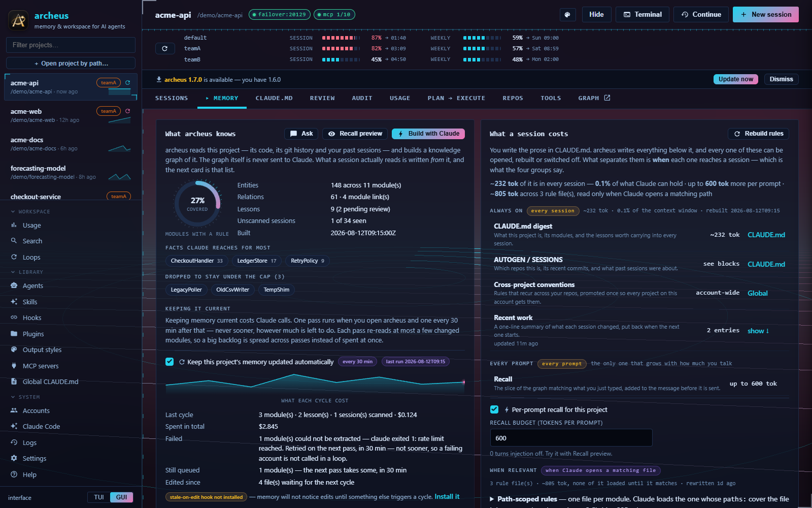Viewport: 812px width, 508px height.
Task: Open Help via its question-mark icon
Action: 14,474
